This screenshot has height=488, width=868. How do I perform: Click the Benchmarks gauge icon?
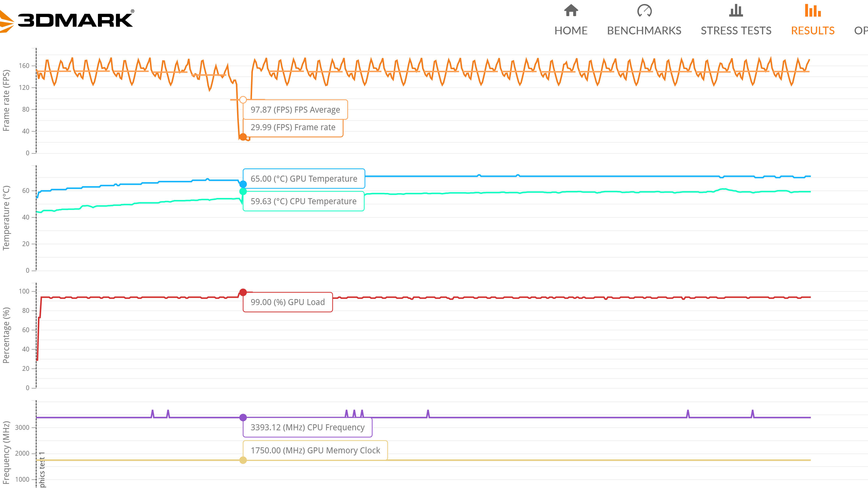click(644, 11)
